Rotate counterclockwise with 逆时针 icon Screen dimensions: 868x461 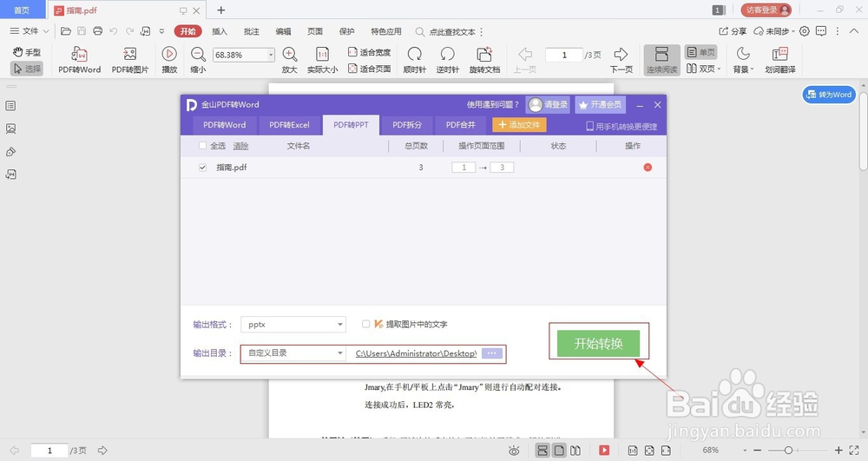(447, 60)
